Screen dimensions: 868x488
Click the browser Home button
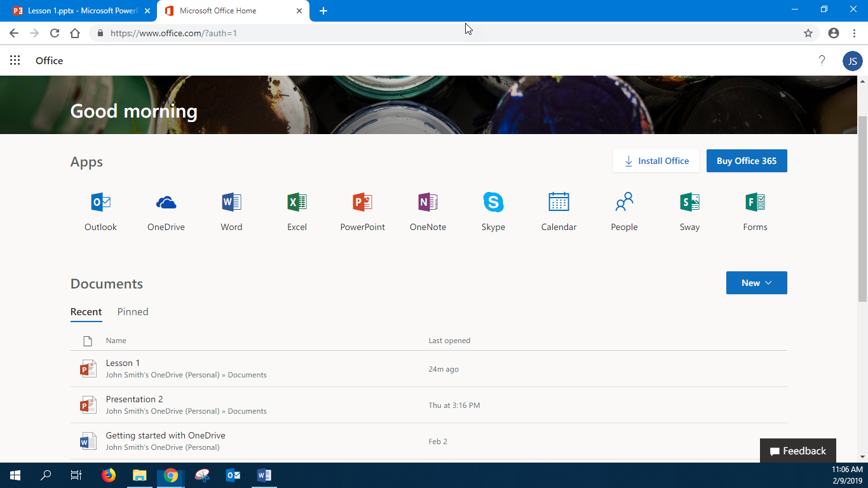pos(75,33)
